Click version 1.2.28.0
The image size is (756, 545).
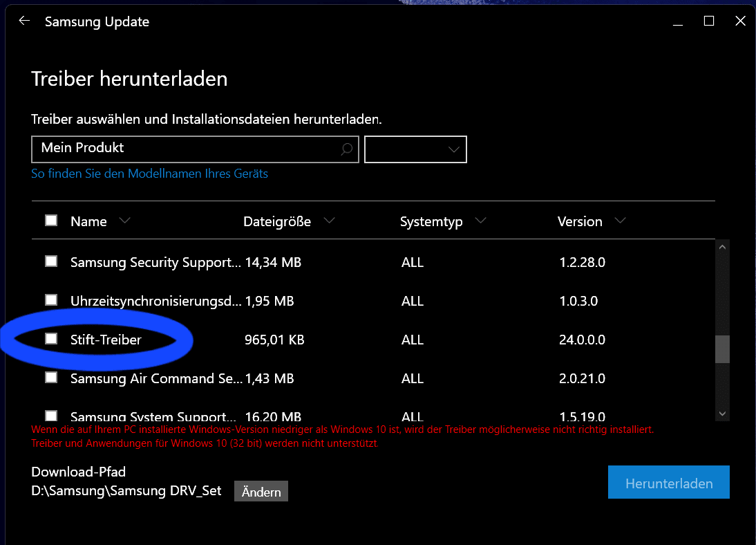(x=583, y=263)
